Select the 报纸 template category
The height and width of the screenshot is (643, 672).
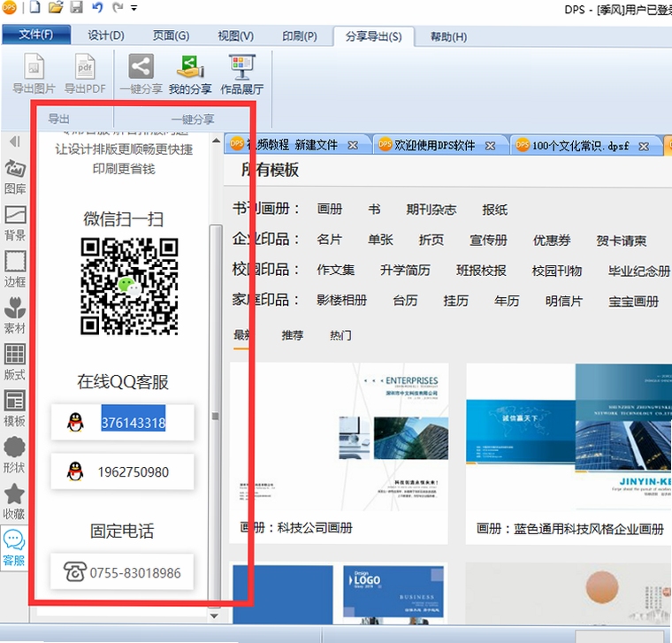click(495, 210)
